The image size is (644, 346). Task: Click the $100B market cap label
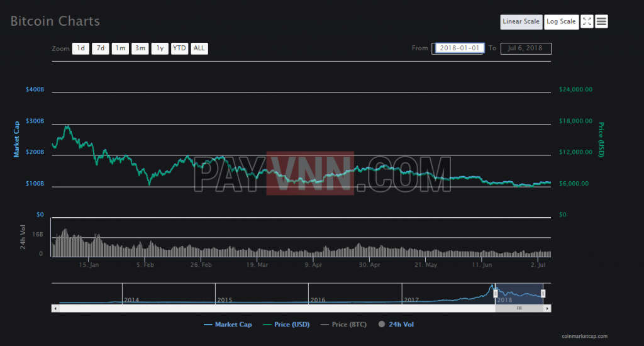[35, 184]
